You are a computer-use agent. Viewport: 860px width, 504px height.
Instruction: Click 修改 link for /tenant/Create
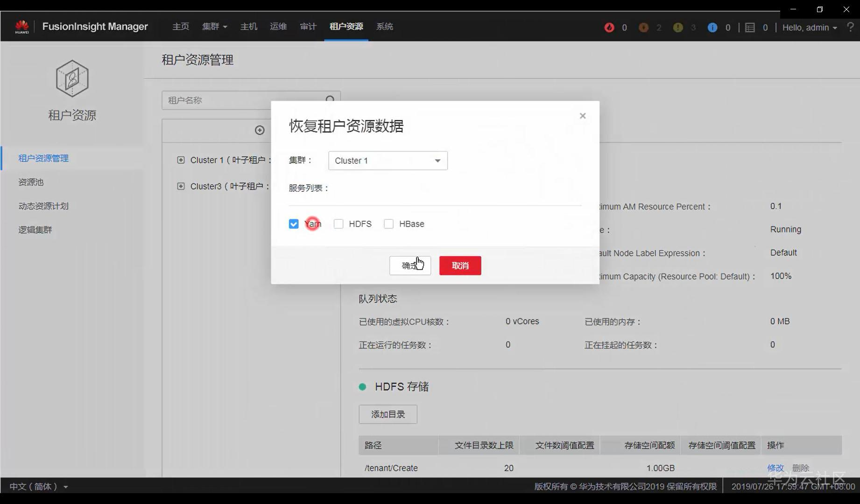pos(775,468)
